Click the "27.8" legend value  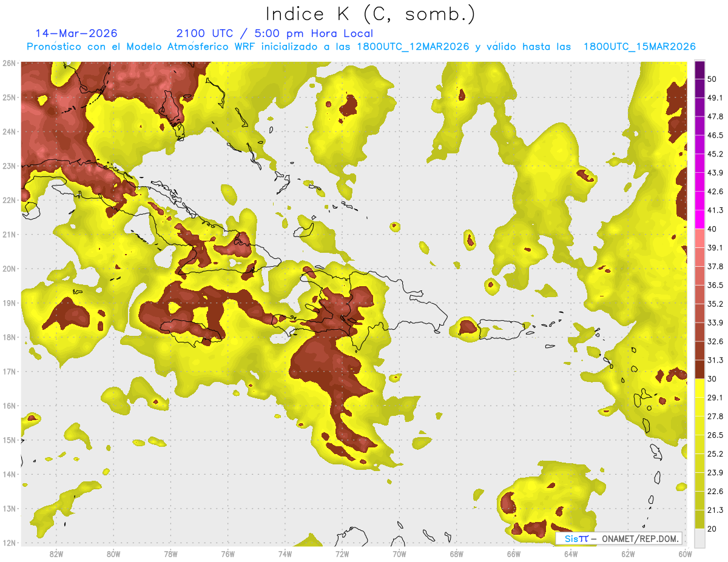pos(715,416)
